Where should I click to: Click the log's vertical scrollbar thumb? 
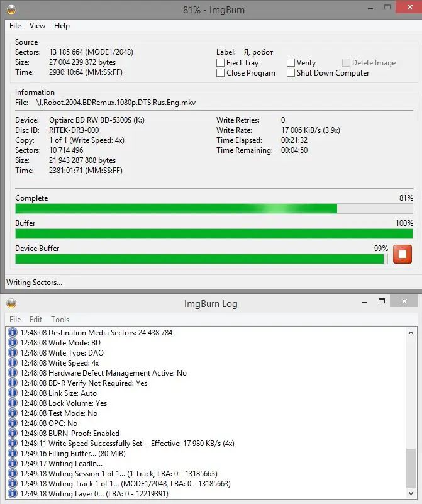411,468
